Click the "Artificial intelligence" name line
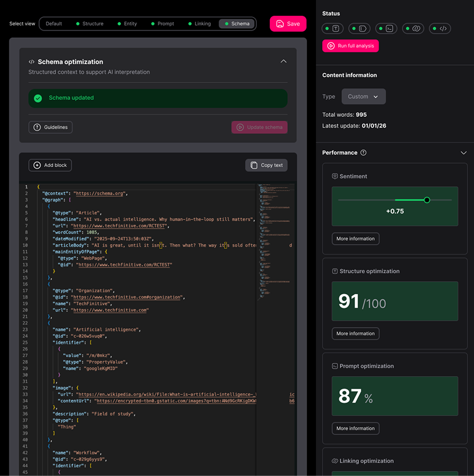This screenshot has width=474, height=476. click(96, 330)
